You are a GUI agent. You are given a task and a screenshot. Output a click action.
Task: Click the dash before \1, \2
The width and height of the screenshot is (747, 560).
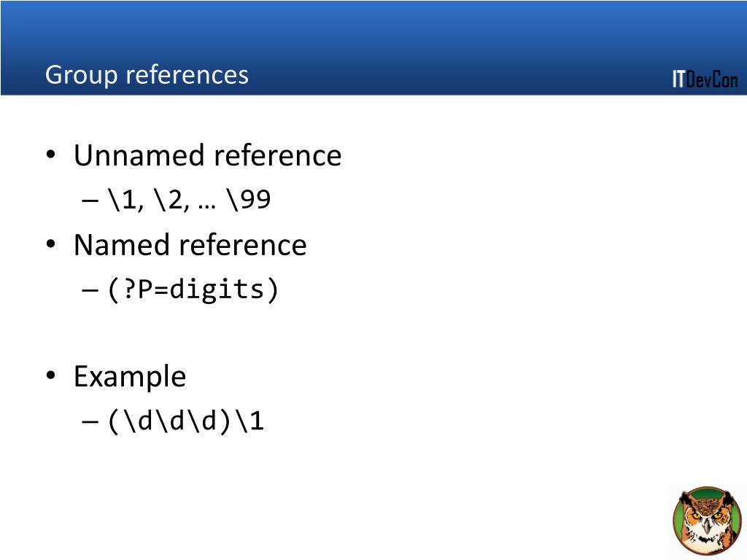point(90,201)
